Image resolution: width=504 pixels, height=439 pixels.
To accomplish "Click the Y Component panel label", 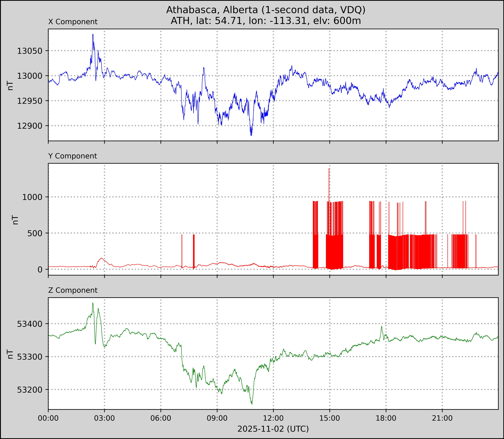I will (73, 156).
